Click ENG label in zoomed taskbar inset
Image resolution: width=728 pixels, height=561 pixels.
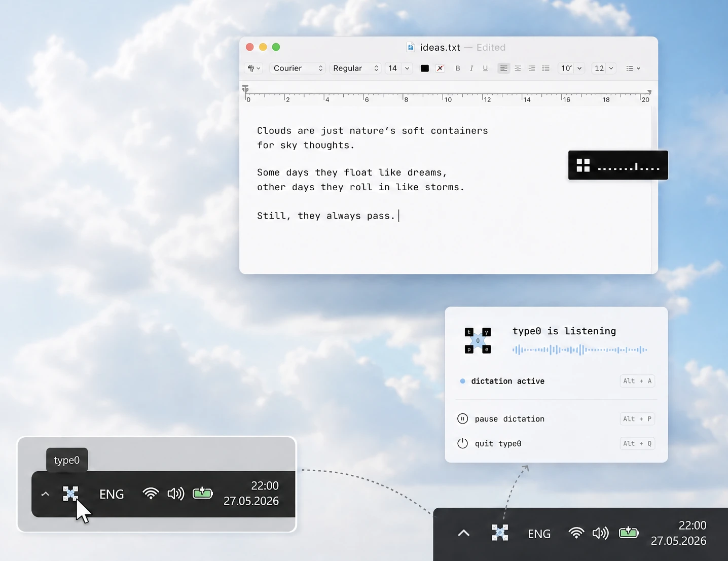(112, 494)
